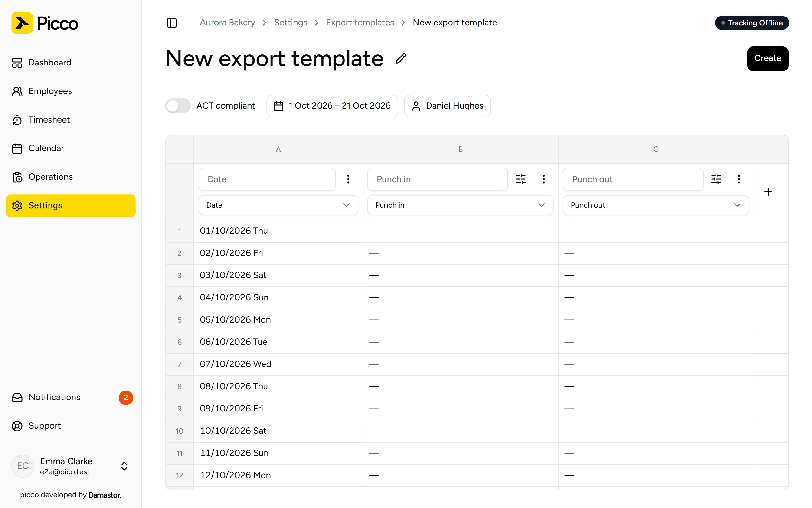Image resolution: width=812 pixels, height=508 pixels.
Task: Click row number 7
Action: (x=180, y=364)
